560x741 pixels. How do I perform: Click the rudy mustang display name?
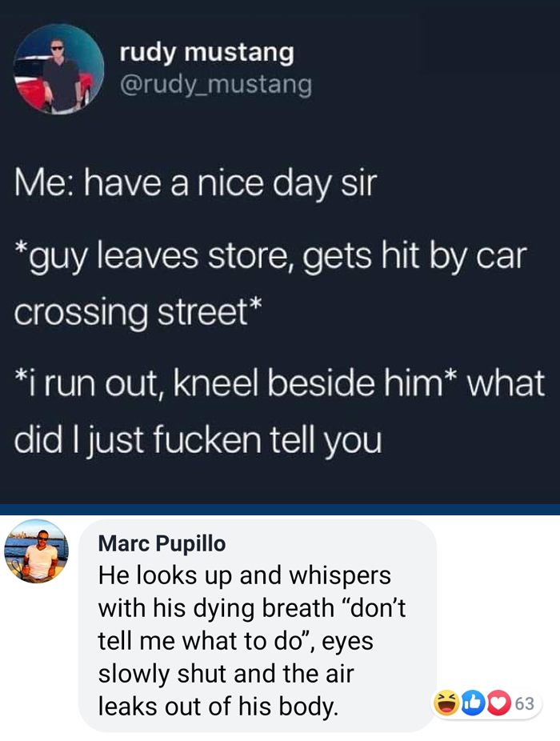point(206,53)
